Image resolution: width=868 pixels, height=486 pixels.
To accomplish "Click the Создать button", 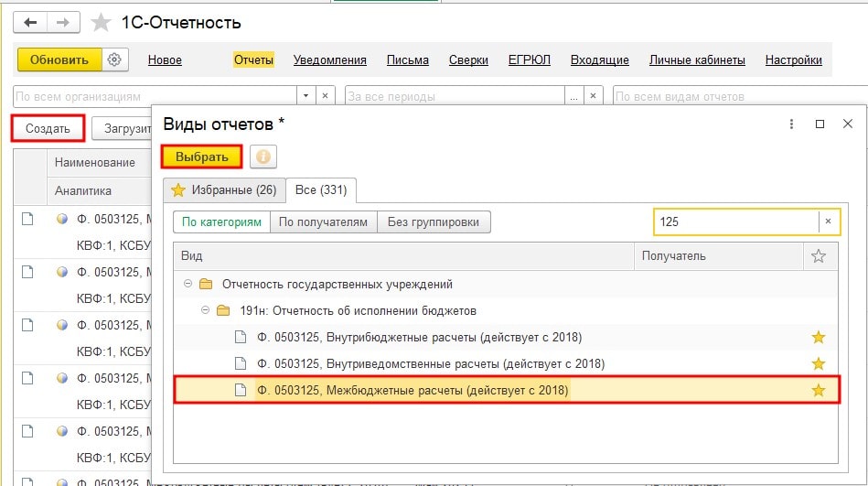I will pos(48,128).
